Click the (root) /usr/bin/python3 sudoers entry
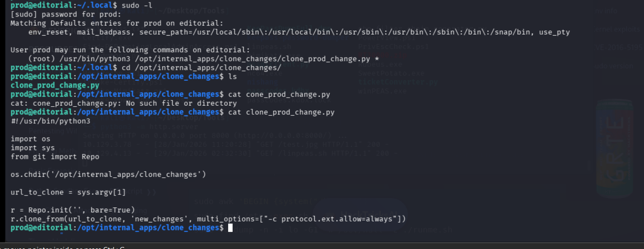Viewport: 644px width, 249px height. tap(197, 59)
